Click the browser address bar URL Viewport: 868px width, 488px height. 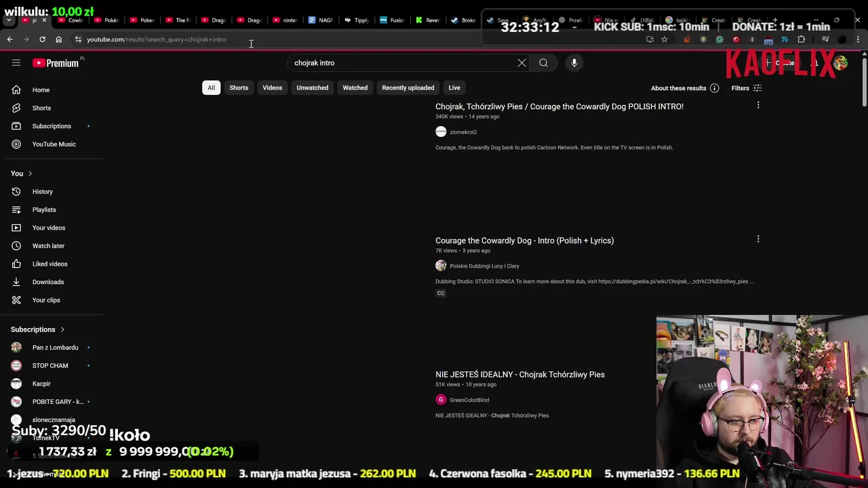click(156, 39)
